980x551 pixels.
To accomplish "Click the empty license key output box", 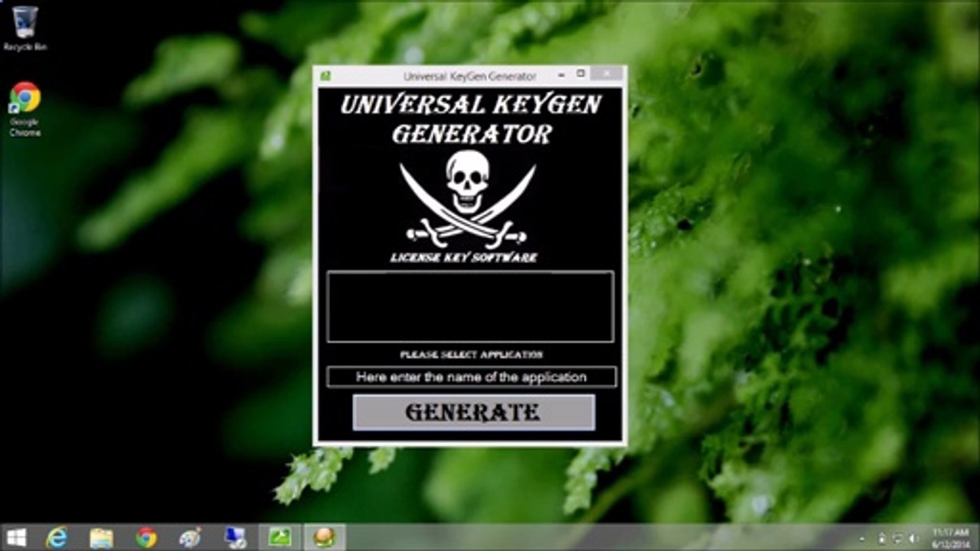I will (470, 306).
